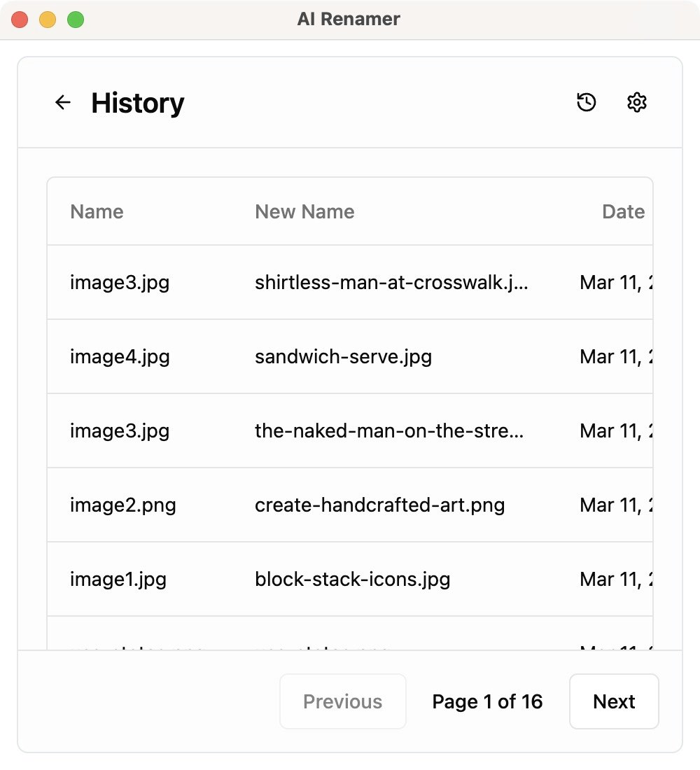Select the create-handcrafted-art.png entry
Viewport: 700px width, 770px height.
tap(379, 505)
